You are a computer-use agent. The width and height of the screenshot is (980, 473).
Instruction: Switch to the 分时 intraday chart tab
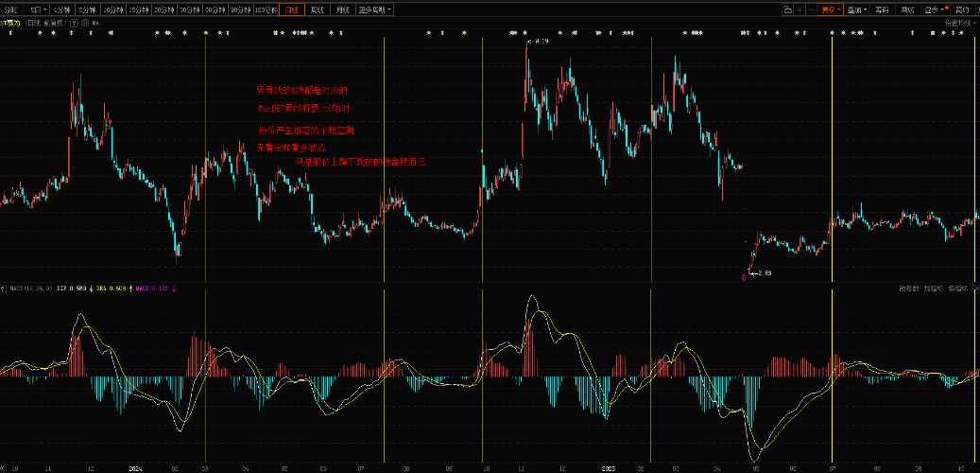(10, 10)
